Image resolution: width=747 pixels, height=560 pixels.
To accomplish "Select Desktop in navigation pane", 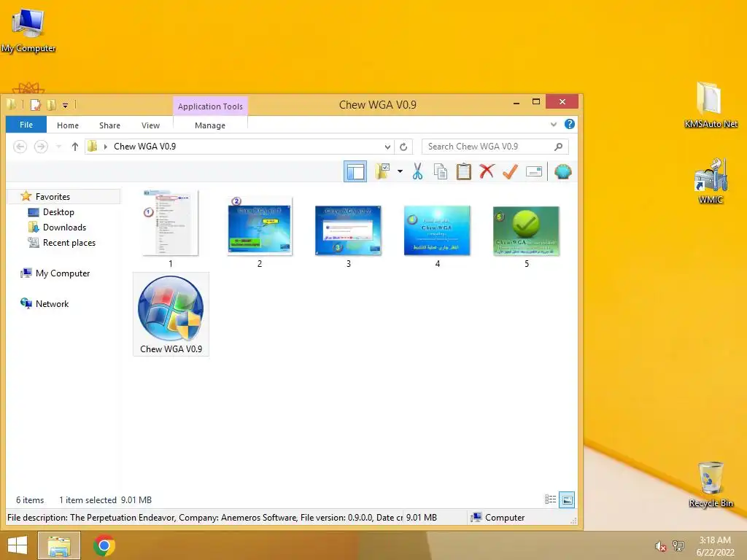I will pos(58,212).
